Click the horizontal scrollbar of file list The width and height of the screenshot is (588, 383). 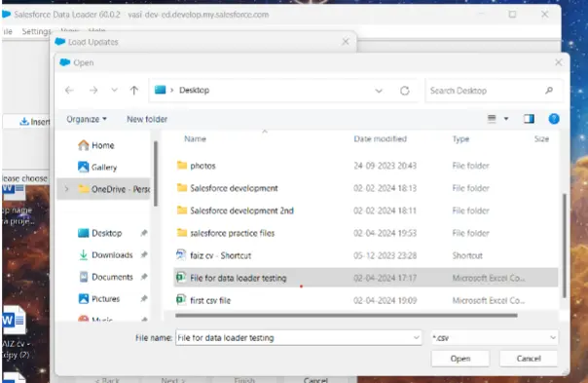pyautogui.click(x=347, y=316)
